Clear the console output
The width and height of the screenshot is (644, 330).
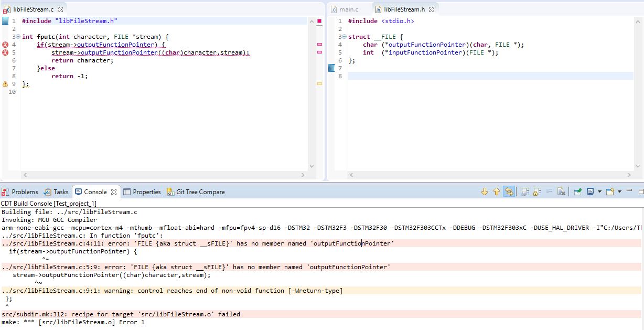(x=561, y=192)
